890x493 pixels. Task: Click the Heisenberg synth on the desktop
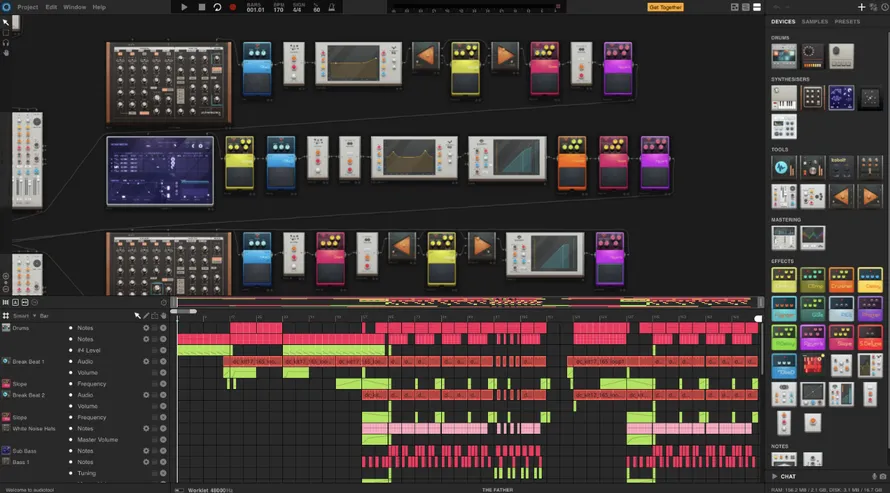160,170
